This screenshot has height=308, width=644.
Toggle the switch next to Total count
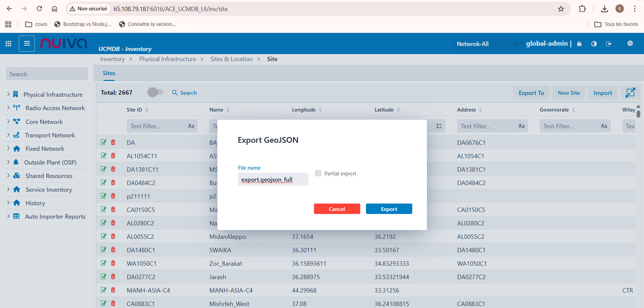click(155, 92)
